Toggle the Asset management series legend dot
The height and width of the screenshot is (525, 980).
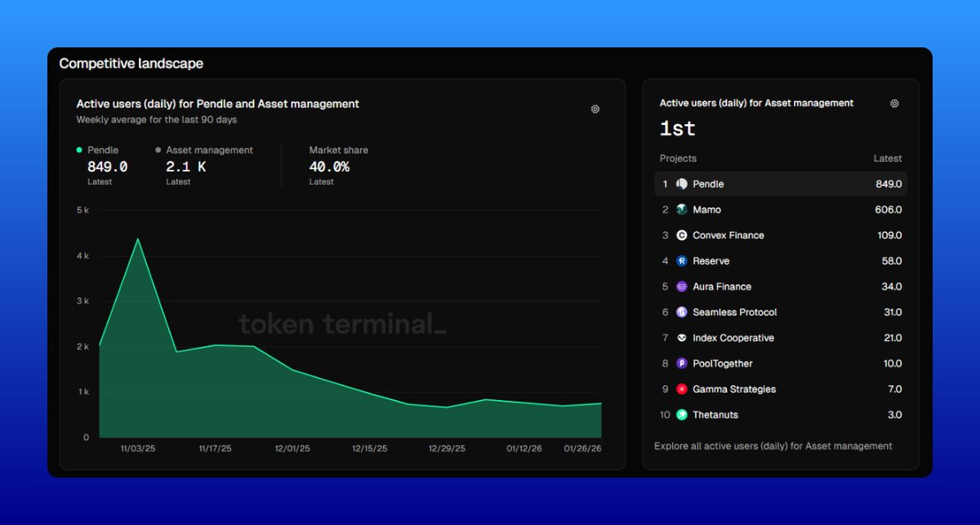point(158,150)
